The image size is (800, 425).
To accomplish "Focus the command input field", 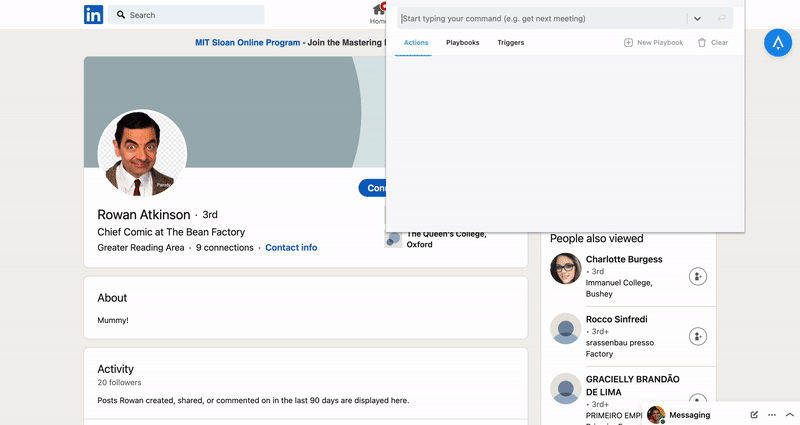I will click(x=542, y=18).
